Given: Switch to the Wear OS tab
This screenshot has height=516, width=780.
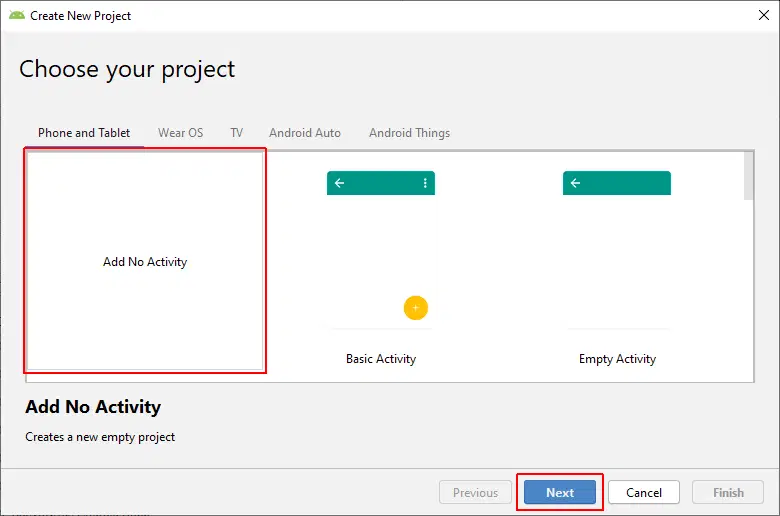Looking at the screenshot, I should 181,133.
